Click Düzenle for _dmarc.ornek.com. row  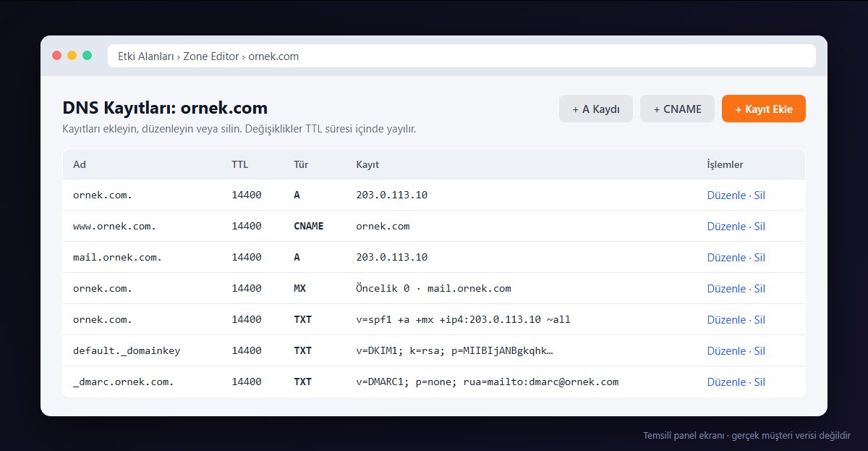coord(726,382)
